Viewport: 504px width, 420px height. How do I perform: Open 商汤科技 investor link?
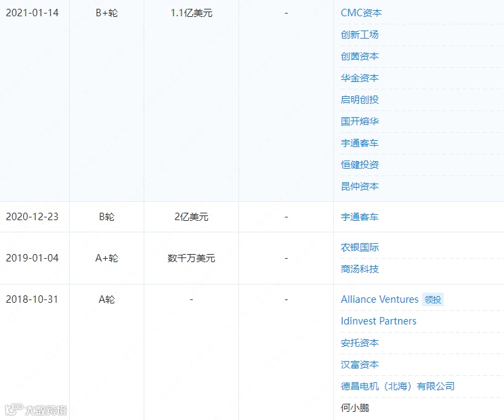point(359,269)
